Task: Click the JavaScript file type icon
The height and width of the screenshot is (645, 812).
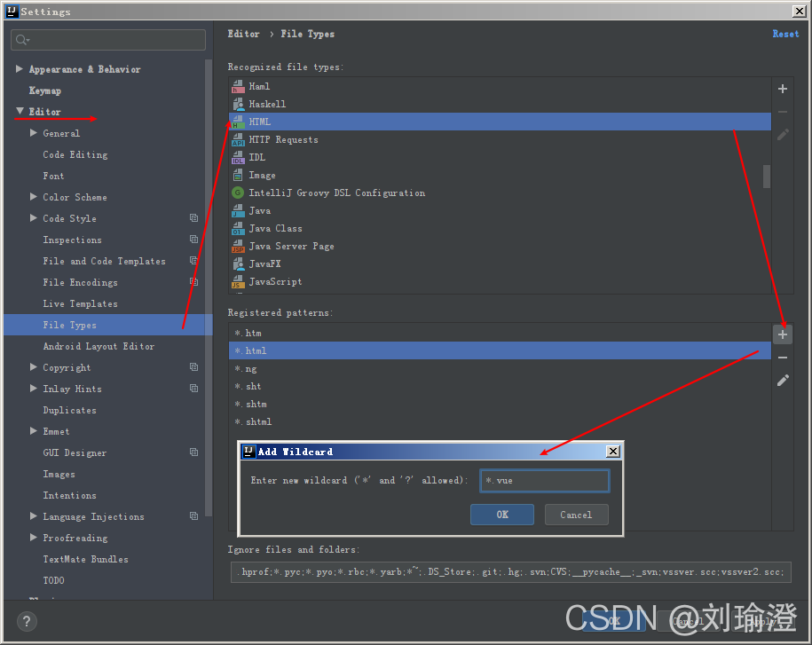Action: tap(238, 281)
